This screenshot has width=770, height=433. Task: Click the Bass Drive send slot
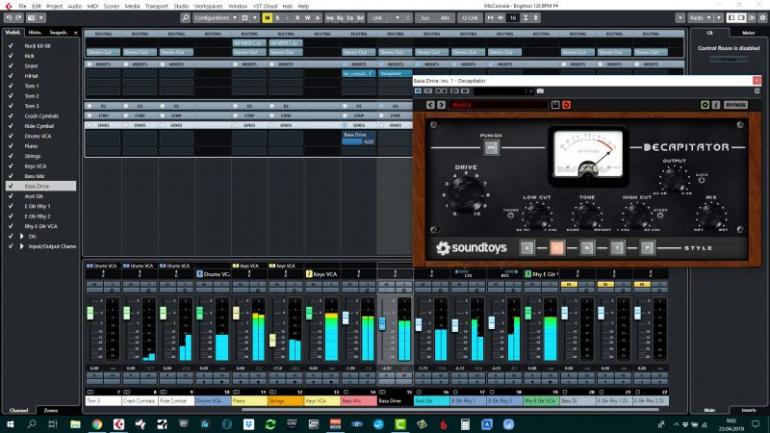pos(359,138)
